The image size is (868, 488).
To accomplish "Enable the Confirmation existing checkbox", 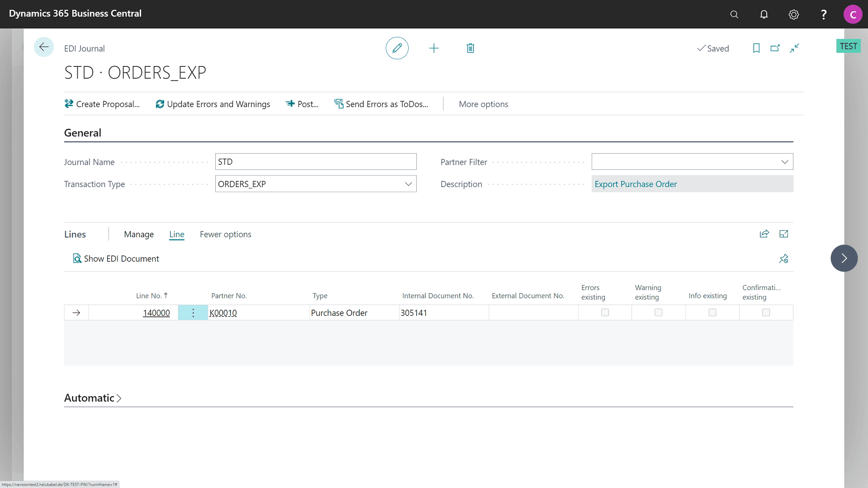I will 766,312.
